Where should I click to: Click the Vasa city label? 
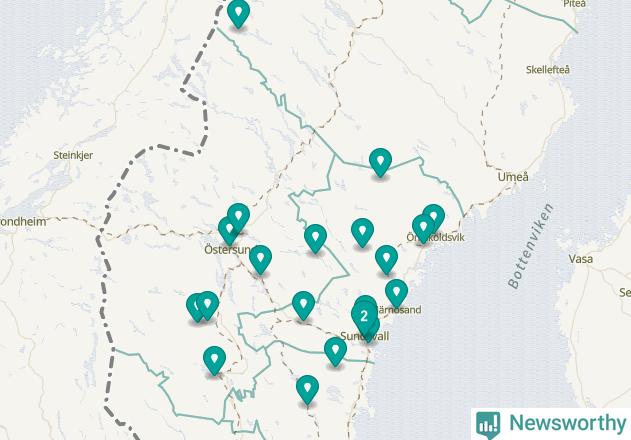[x=581, y=259]
